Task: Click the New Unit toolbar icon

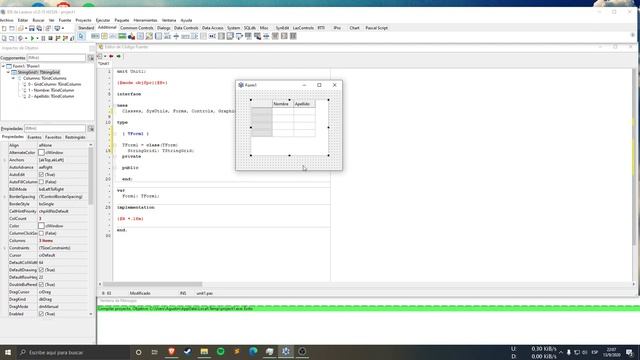Action: [x=4, y=28]
